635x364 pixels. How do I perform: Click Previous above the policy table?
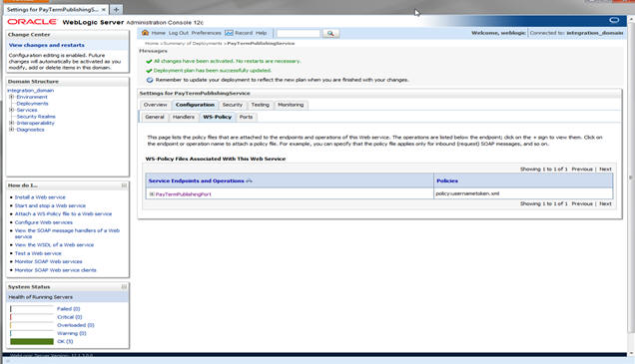click(582, 170)
